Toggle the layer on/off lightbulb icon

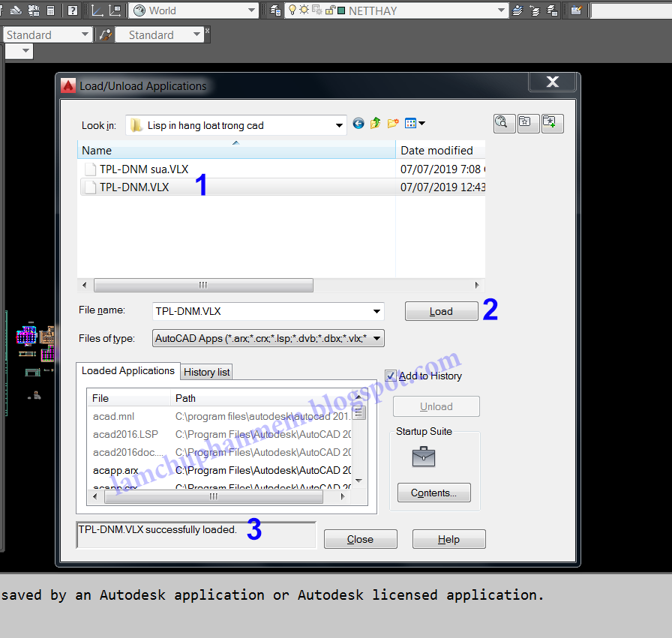tap(292, 10)
